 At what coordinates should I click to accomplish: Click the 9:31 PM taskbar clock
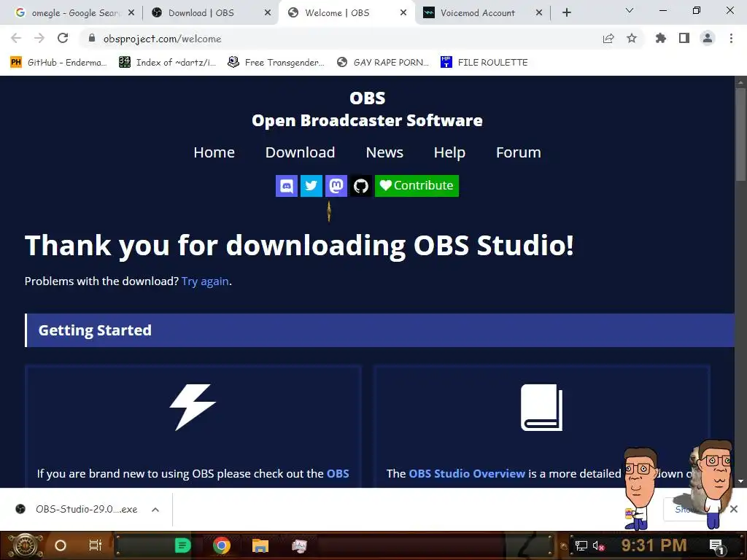point(654,545)
